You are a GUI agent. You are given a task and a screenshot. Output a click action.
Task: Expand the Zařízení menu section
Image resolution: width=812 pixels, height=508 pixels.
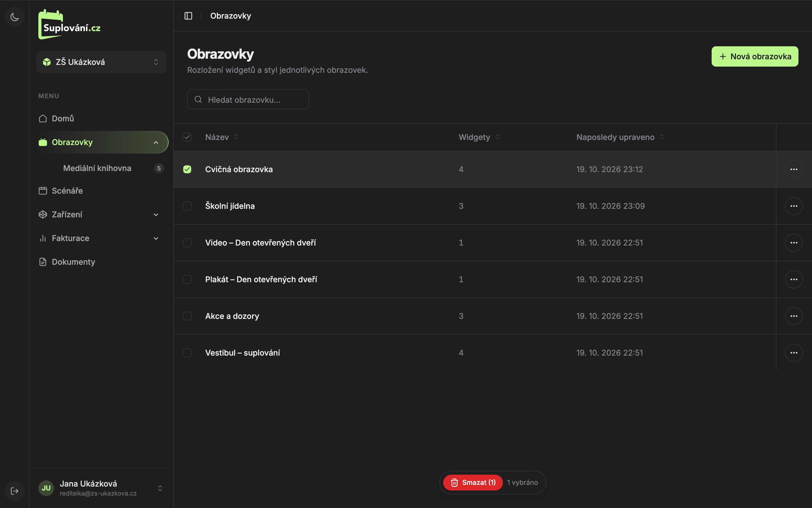pyautogui.click(x=101, y=214)
